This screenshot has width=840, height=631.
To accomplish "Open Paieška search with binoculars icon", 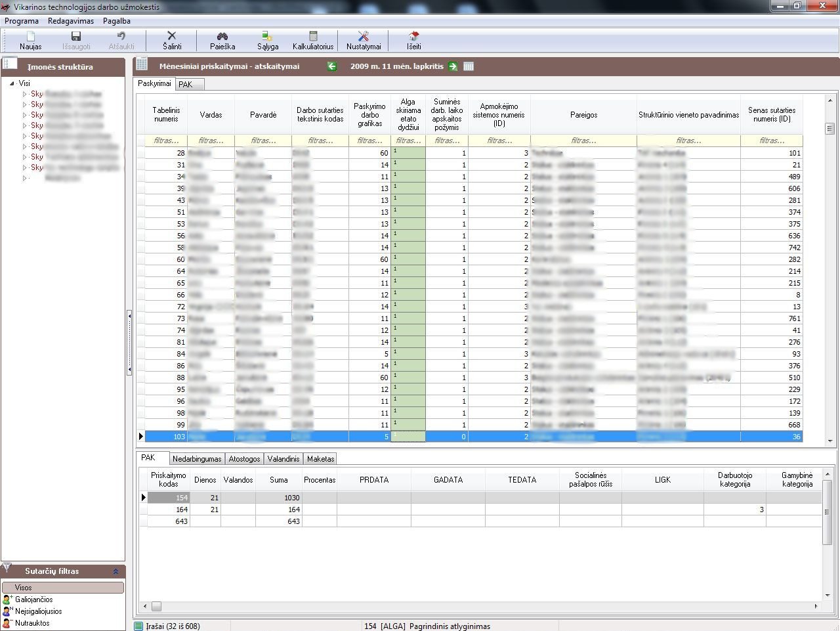I will (x=222, y=41).
